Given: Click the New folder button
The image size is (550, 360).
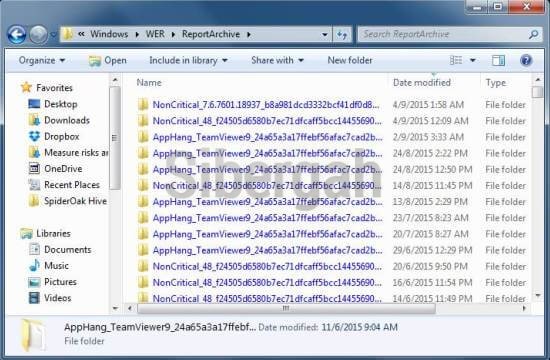Looking at the screenshot, I should 350,60.
